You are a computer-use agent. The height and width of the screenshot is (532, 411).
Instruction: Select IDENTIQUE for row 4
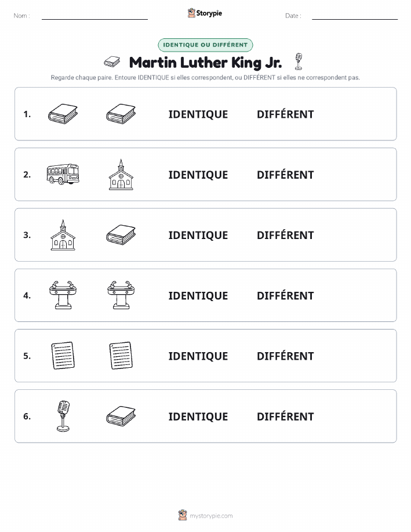tap(198, 295)
